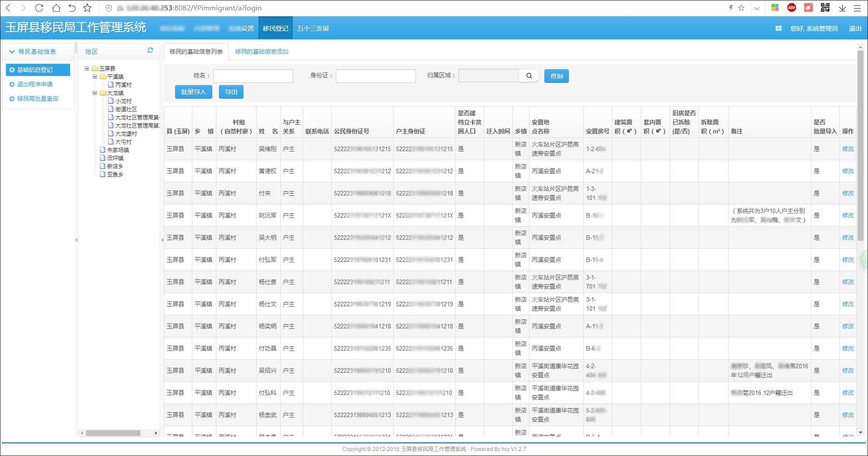
Task: Click 修改 for the 杨仕贵 row
Action: pos(848,282)
